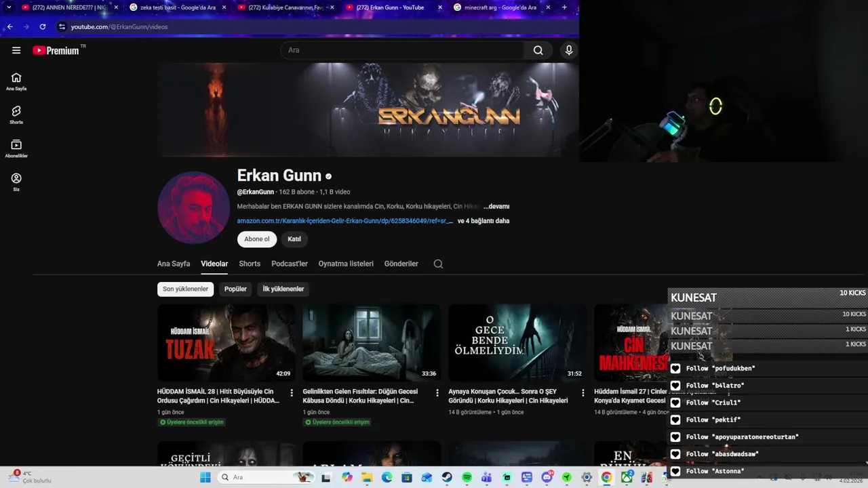Switch to minecraft arg Google tab

(500, 7)
